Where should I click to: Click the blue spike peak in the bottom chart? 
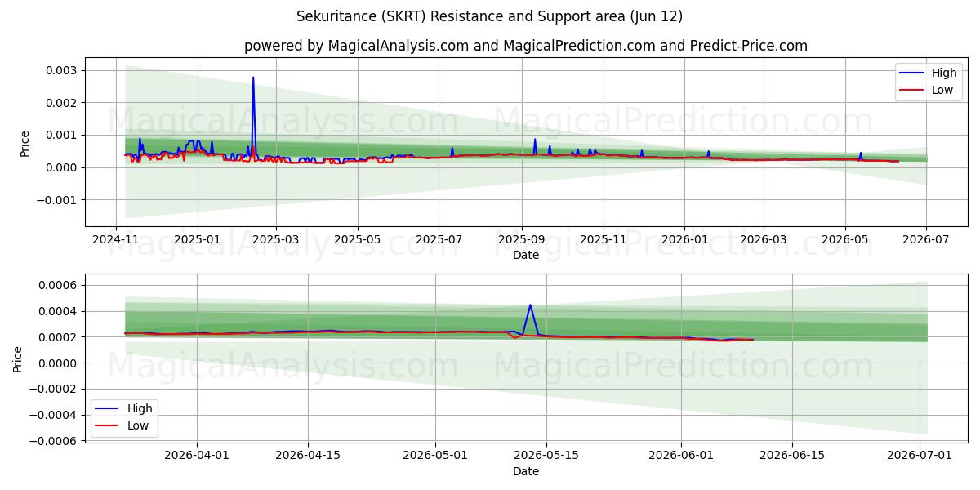point(530,305)
